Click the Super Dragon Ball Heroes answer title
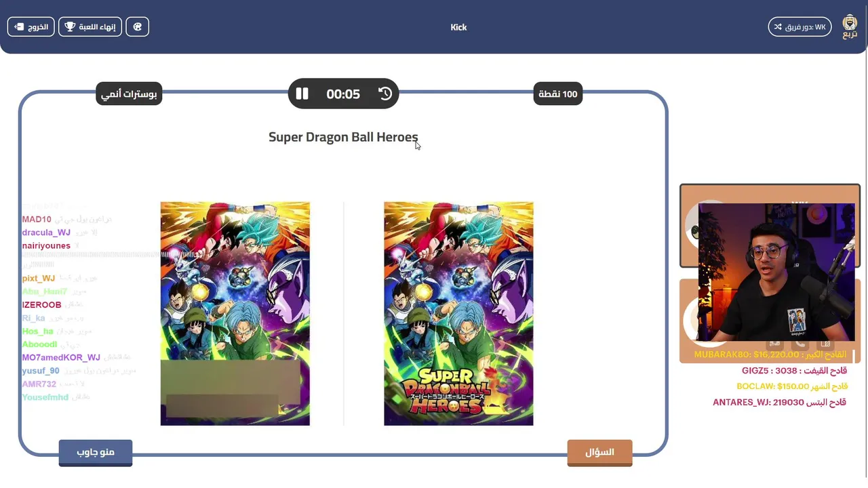The image size is (868, 488). pos(343,137)
